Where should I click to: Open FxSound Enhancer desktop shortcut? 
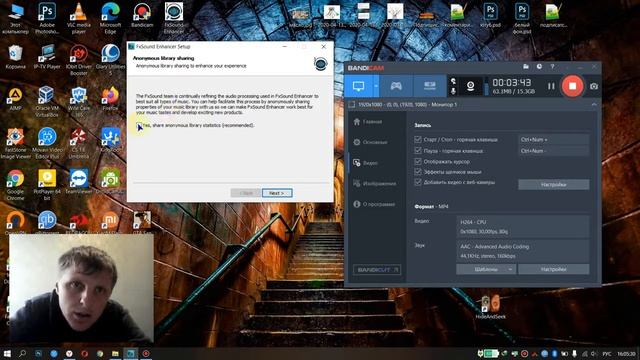[174, 18]
